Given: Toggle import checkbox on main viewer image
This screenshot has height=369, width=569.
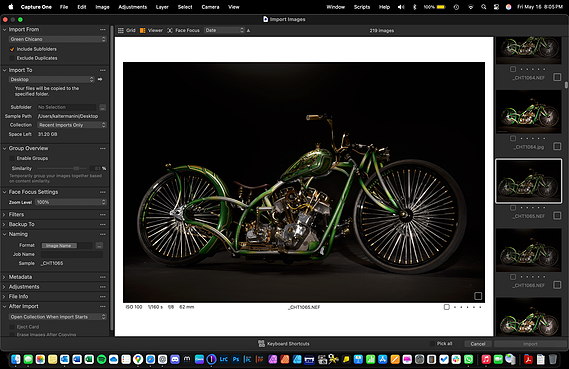Looking at the screenshot, I should 478,296.
